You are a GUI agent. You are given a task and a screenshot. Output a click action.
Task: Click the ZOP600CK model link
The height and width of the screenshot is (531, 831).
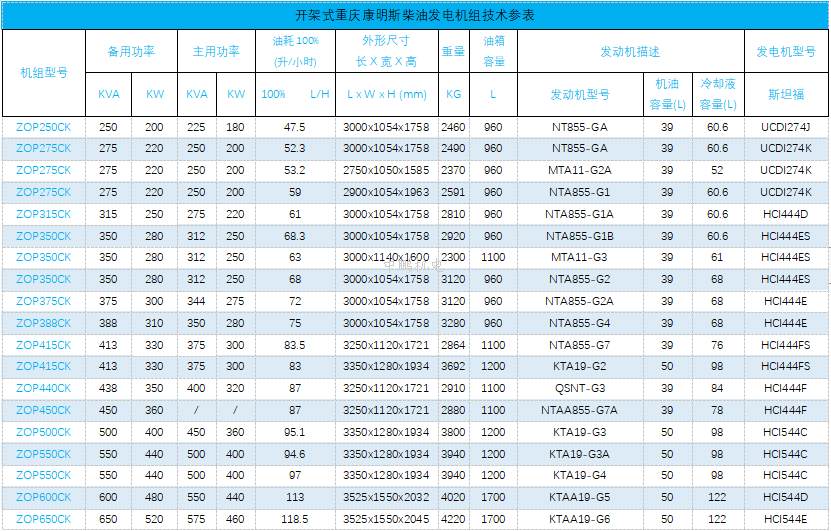tap(44, 497)
